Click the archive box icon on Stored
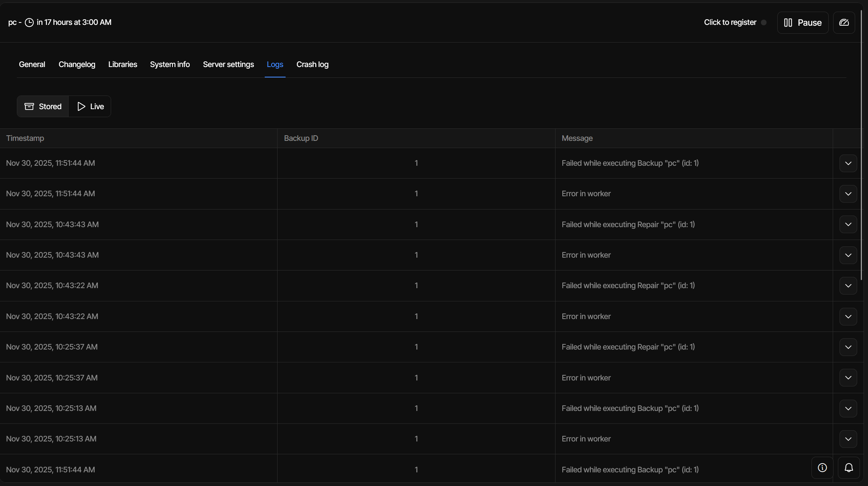The height and width of the screenshot is (486, 868). pos(29,106)
